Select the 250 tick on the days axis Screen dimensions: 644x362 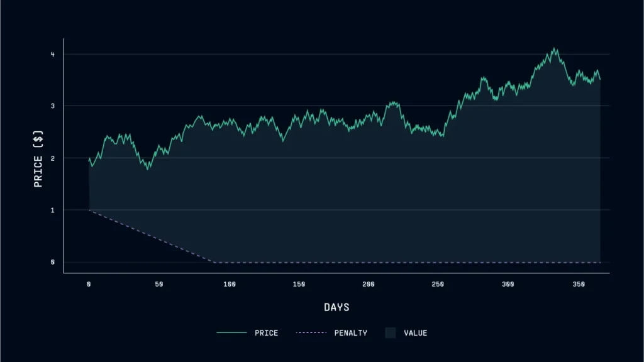438,284
